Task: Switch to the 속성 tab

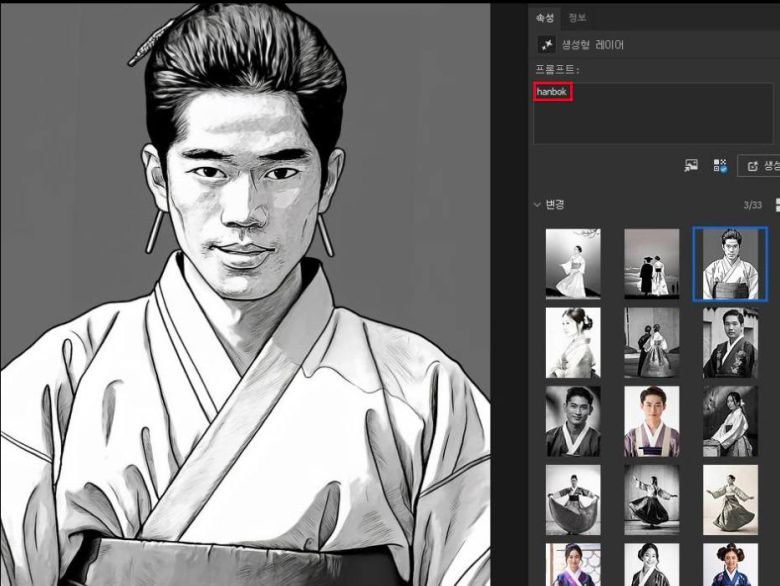Action: [544, 17]
